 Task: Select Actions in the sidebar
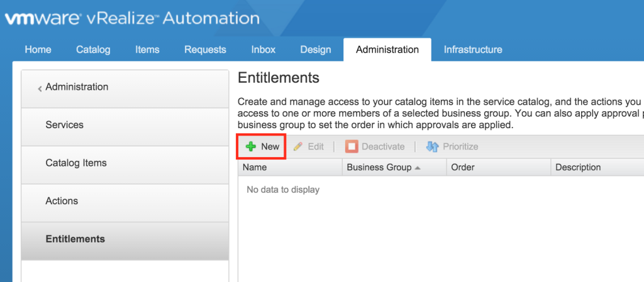[125, 203]
